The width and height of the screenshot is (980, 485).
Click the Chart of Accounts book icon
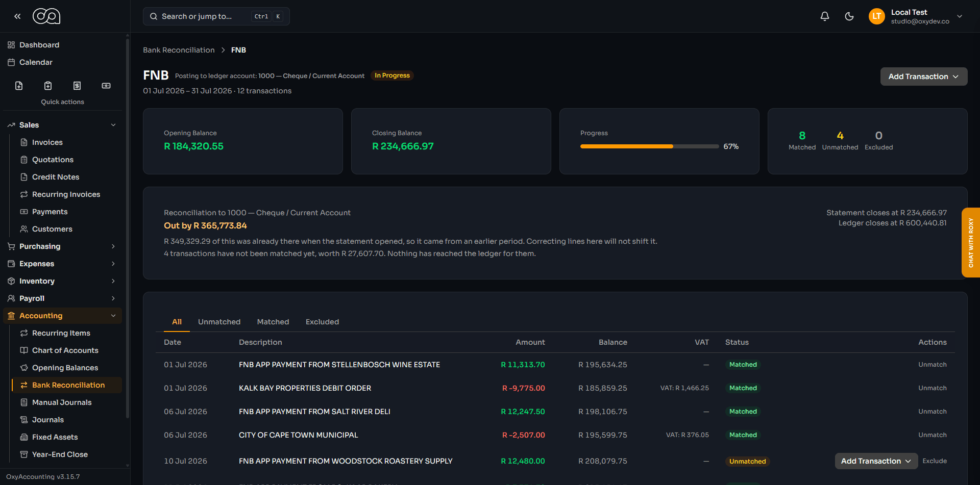click(x=24, y=350)
